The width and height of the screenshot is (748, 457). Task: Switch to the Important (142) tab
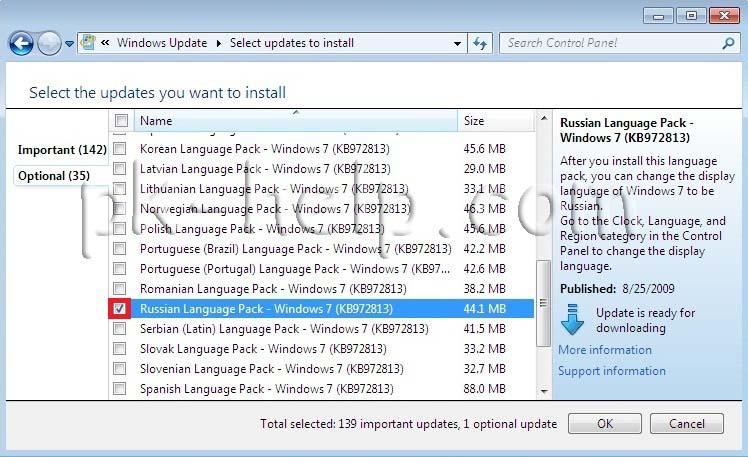point(62,150)
